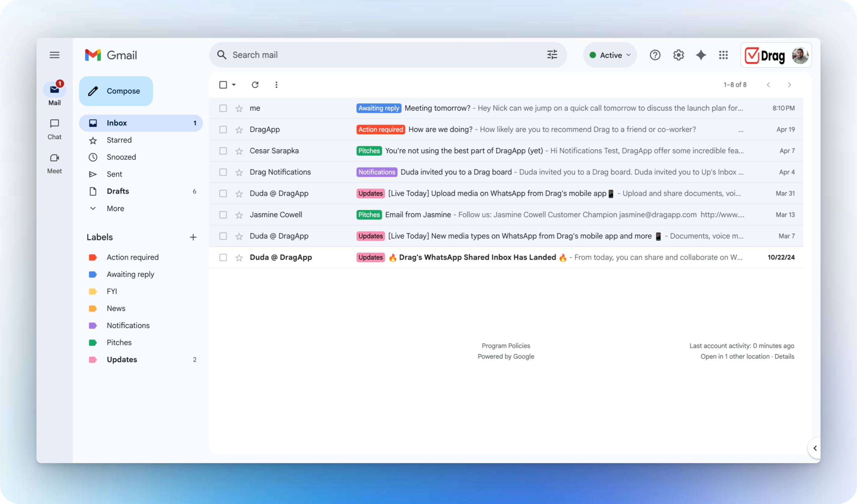Open the main menu hamburger icon
Image resolution: width=857 pixels, height=504 pixels.
click(x=55, y=55)
